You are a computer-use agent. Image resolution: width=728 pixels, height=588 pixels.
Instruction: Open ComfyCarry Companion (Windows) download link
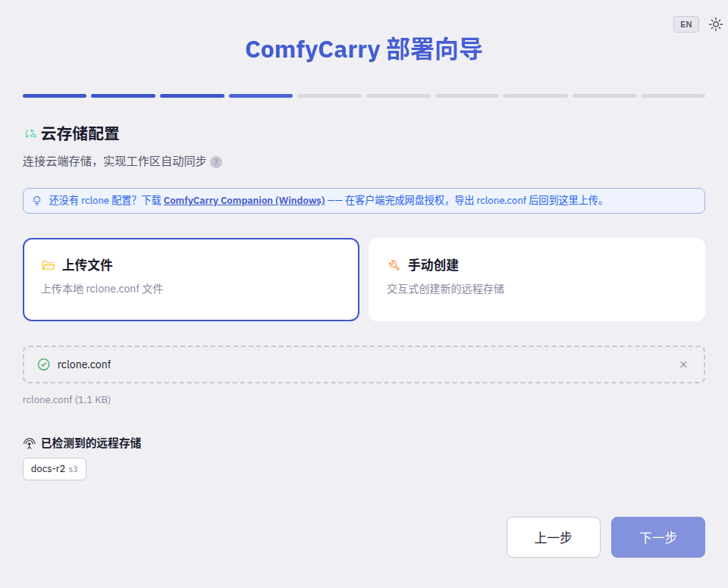pos(244,201)
